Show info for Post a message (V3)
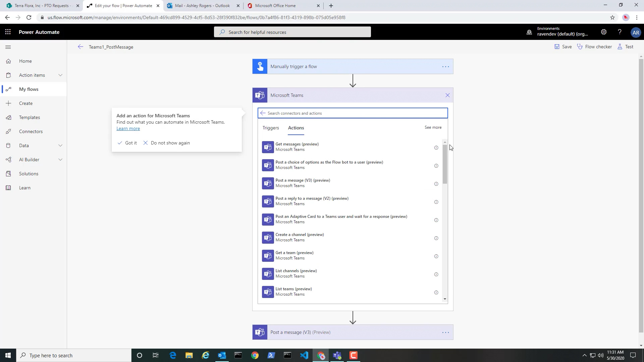The width and height of the screenshot is (644, 362). pyautogui.click(x=436, y=184)
